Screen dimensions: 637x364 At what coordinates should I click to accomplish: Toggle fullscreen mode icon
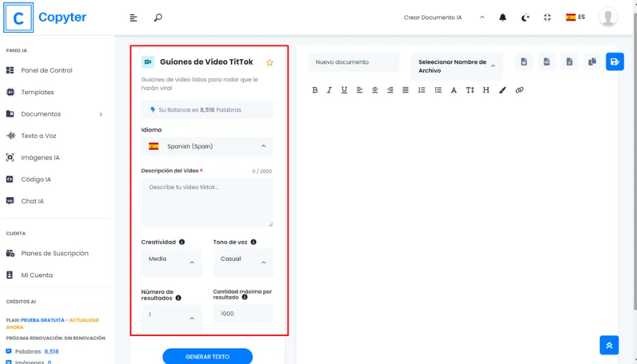[547, 18]
